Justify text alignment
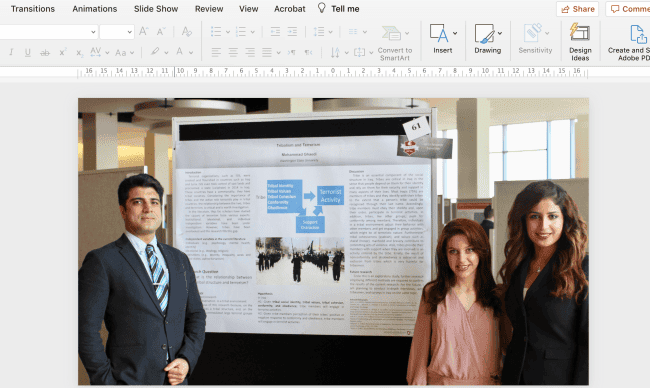 pyautogui.click(x=267, y=52)
